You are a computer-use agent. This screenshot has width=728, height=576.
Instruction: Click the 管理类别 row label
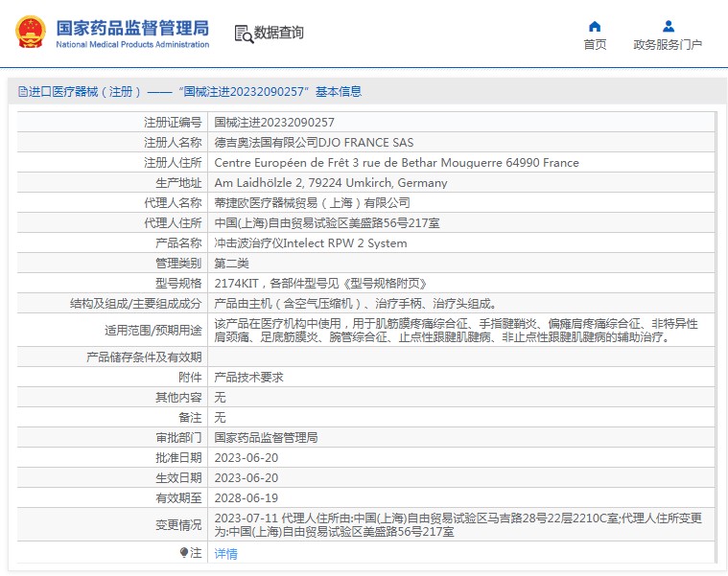click(x=178, y=264)
